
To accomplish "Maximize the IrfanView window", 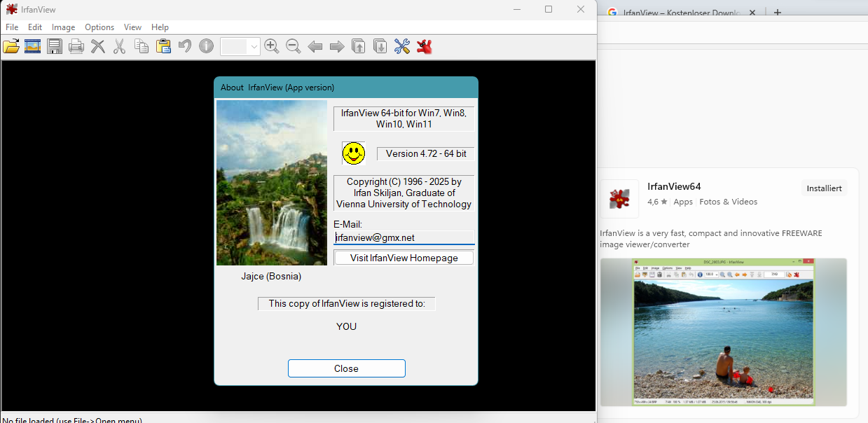I will (548, 9).
